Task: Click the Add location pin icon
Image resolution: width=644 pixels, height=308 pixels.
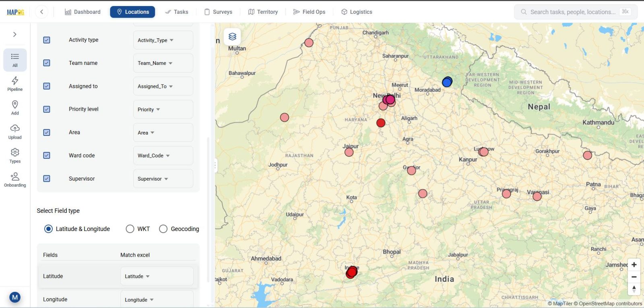Action: click(15, 108)
